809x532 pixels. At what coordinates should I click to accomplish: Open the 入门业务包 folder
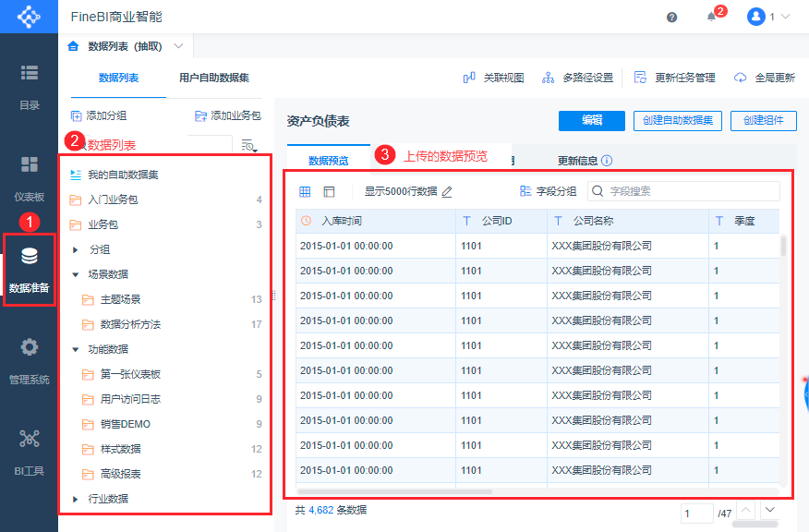coord(166,199)
